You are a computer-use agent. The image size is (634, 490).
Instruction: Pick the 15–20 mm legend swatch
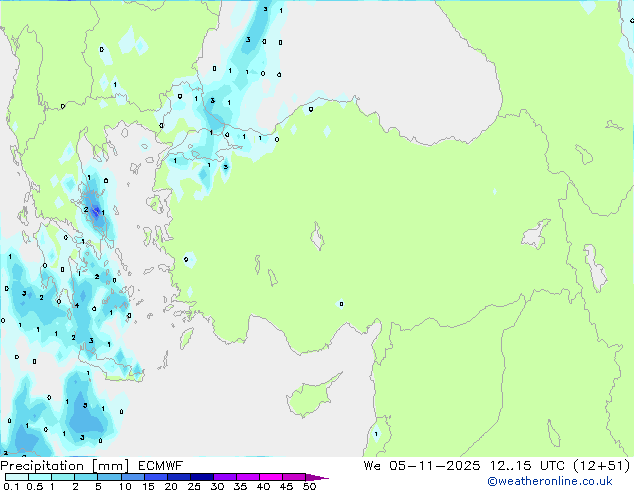coord(156,477)
